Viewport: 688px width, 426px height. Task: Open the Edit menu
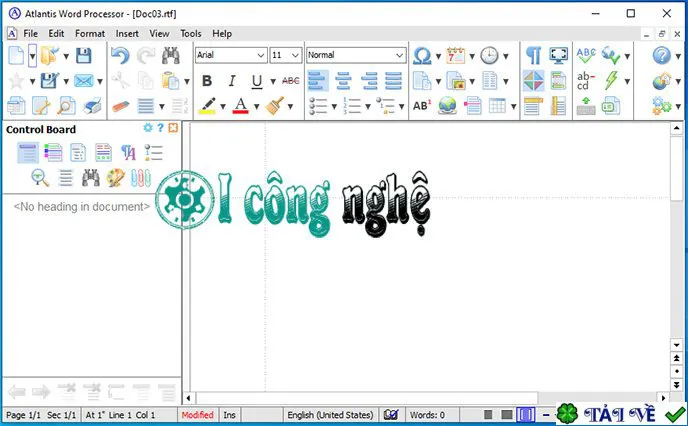[56, 33]
